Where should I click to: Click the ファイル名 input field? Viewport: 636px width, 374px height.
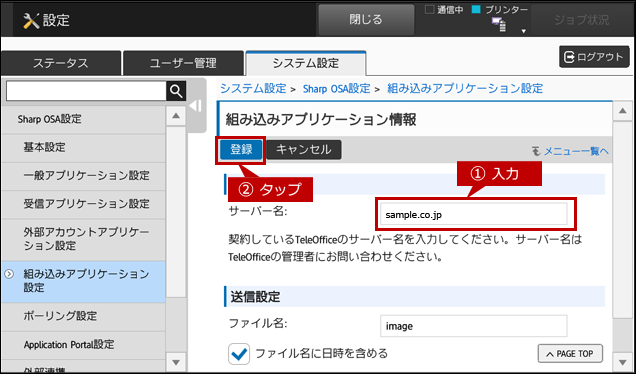click(x=473, y=326)
